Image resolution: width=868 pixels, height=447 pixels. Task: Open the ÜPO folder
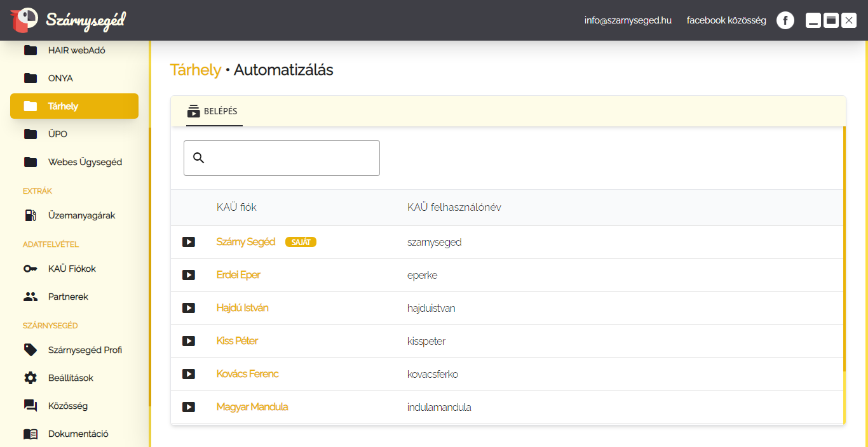coord(31,134)
